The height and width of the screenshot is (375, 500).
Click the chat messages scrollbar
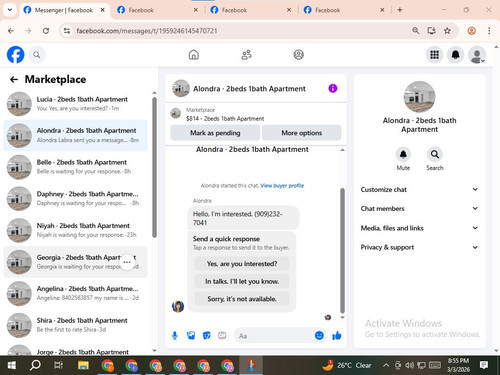tap(342, 250)
